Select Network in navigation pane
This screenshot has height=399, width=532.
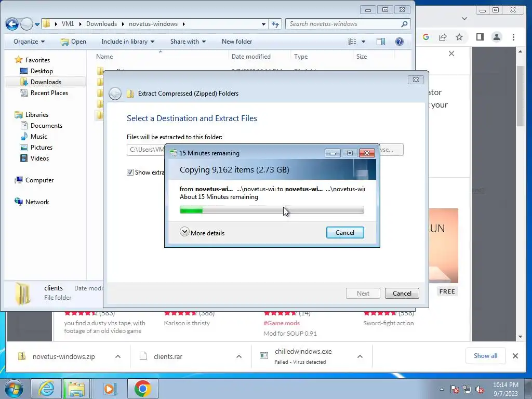pos(37,202)
